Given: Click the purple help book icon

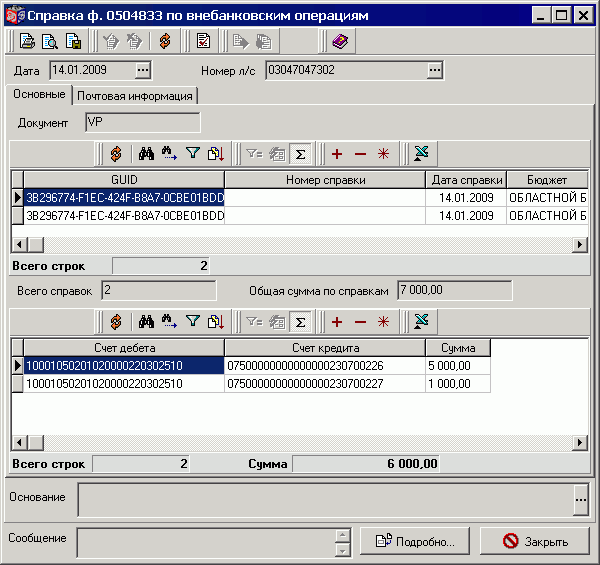Looking at the screenshot, I should [x=340, y=41].
